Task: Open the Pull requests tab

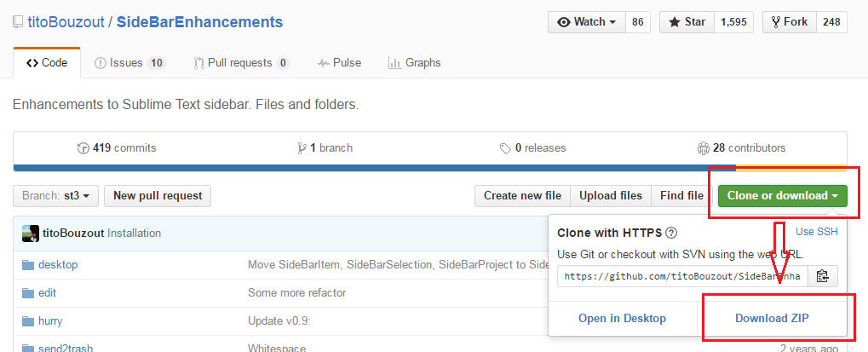Action: [x=241, y=62]
